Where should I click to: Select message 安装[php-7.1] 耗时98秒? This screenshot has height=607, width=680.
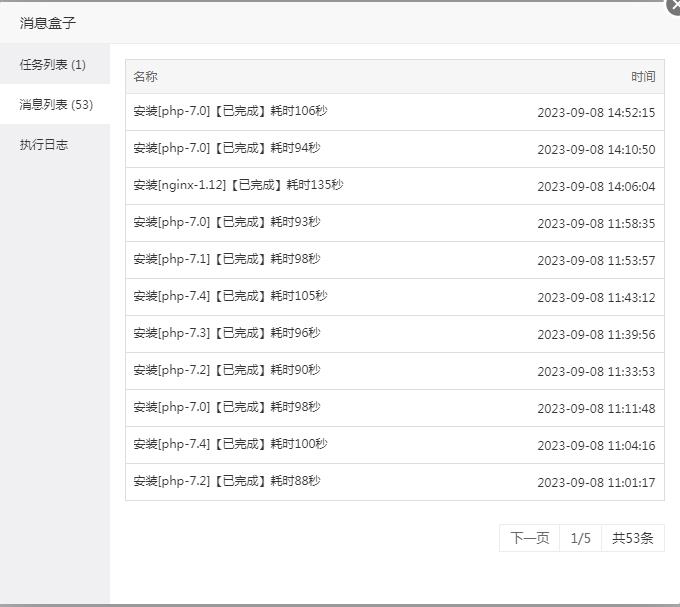click(x=227, y=259)
